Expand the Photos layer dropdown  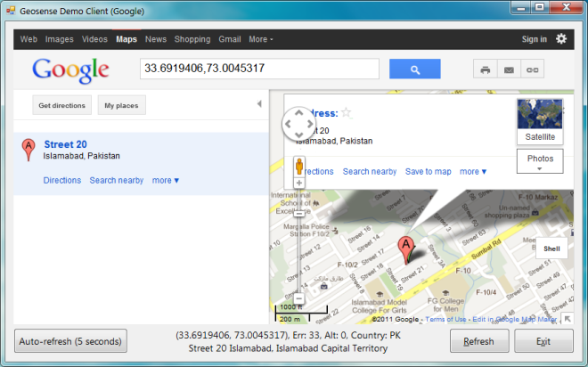click(540, 161)
